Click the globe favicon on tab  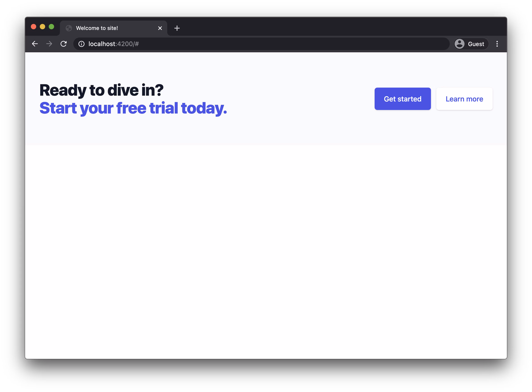tap(69, 28)
